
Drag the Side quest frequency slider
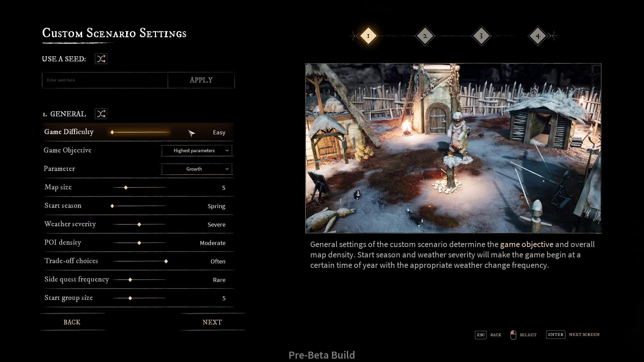pos(129,279)
